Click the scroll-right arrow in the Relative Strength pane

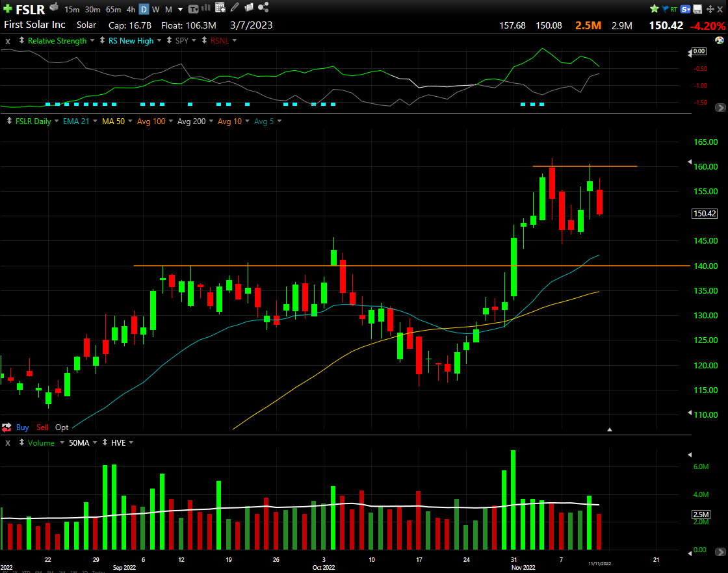(x=720, y=108)
